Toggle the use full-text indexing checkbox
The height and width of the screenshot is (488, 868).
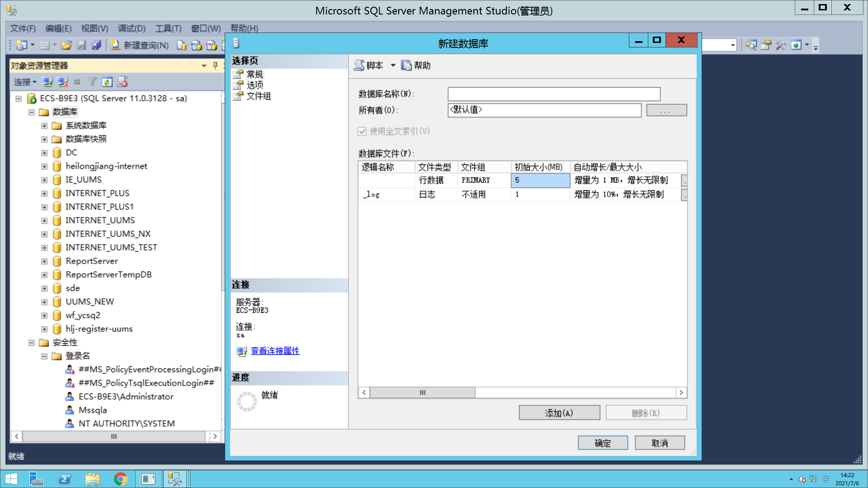[362, 131]
